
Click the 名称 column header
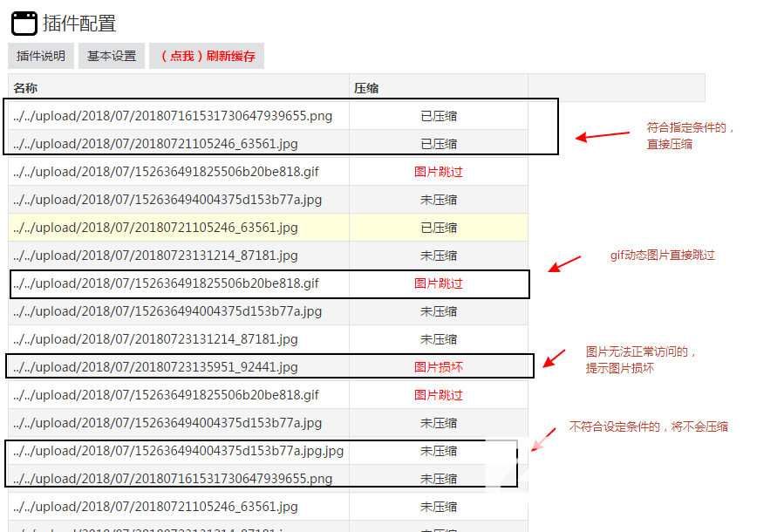(25, 88)
